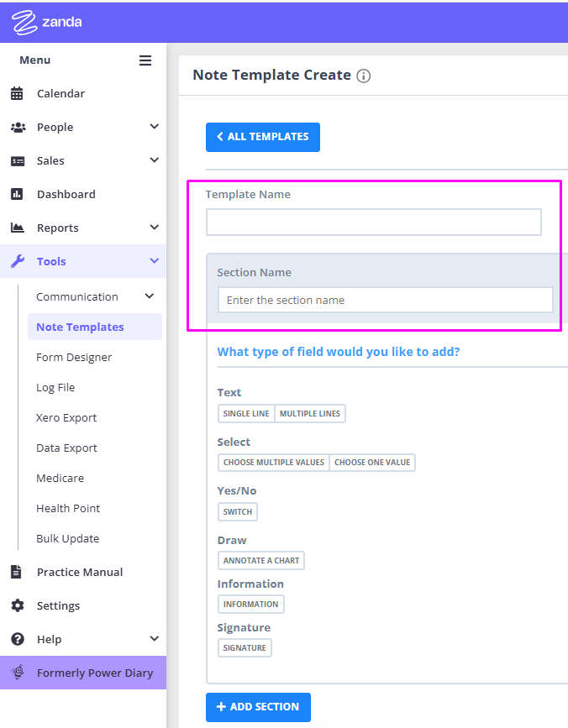The height and width of the screenshot is (728, 568).
Task: Toggle the hamburger menu icon
Action: click(x=145, y=60)
